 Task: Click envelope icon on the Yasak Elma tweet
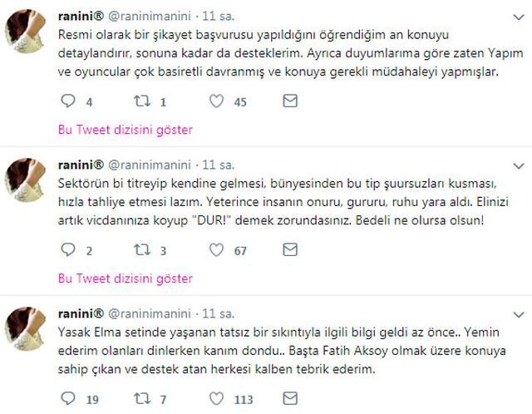click(x=289, y=399)
